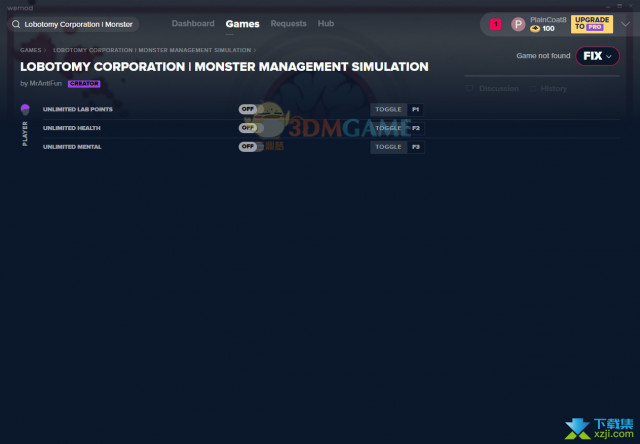Click the F2 hotkey box
This screenshot has width=640, height=444.
point(416,128)
